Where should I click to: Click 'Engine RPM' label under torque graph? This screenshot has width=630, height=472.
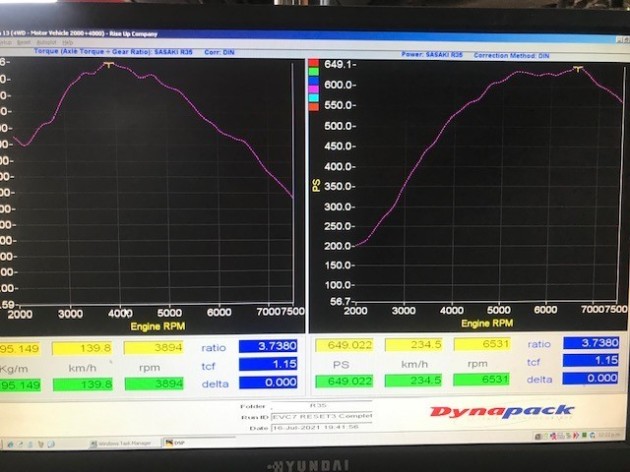158,327
